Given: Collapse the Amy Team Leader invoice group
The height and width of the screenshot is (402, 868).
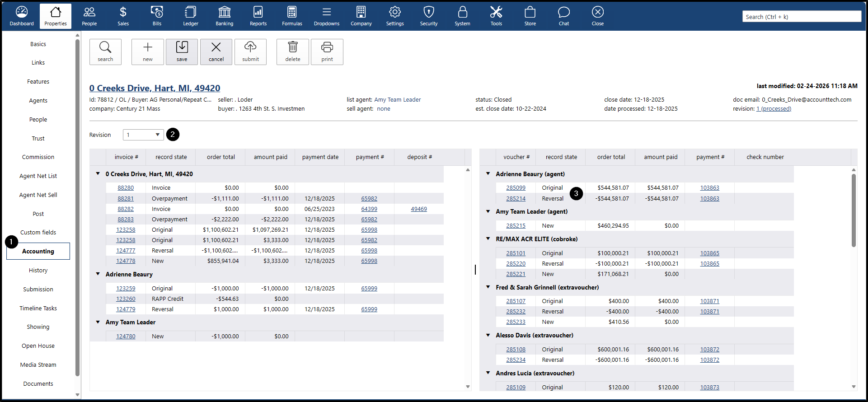Looking at the screenshot, I should [x=98, y=322].
